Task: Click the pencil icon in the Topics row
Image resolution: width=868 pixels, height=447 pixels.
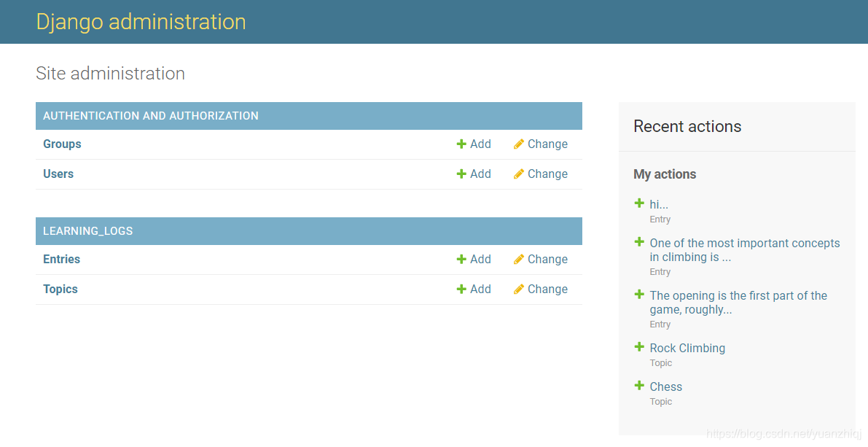Action: tap(519, 289)
